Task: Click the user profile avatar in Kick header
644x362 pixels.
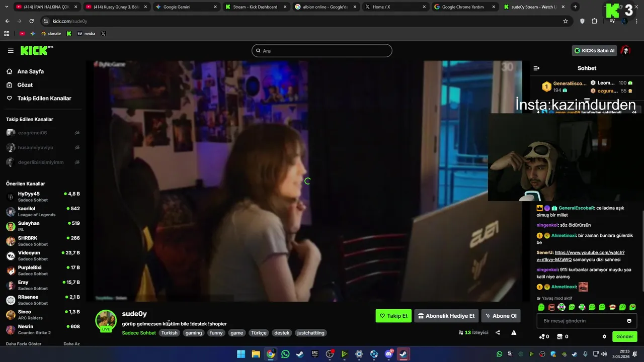Action: click(625, 51)
